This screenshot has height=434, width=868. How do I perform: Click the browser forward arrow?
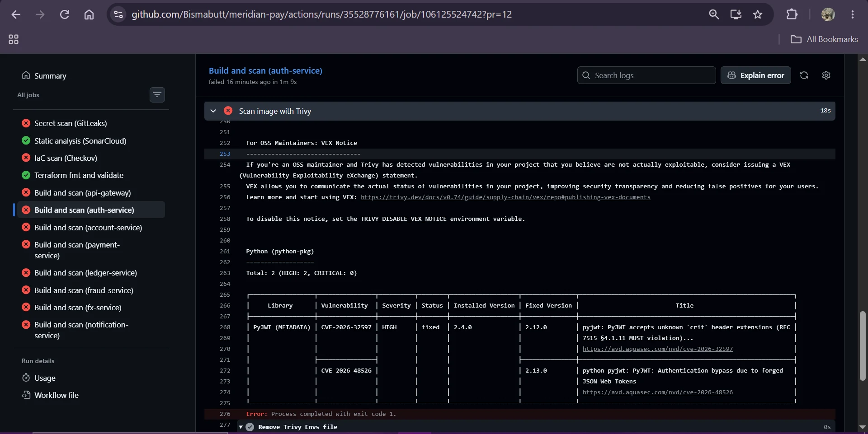click(x=40, y=14)
